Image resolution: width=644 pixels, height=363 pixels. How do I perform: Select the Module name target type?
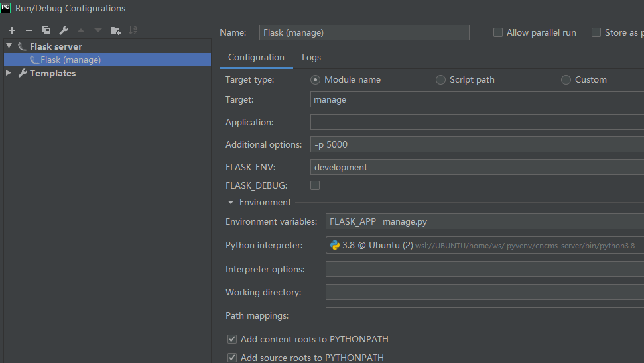(316, 80)
